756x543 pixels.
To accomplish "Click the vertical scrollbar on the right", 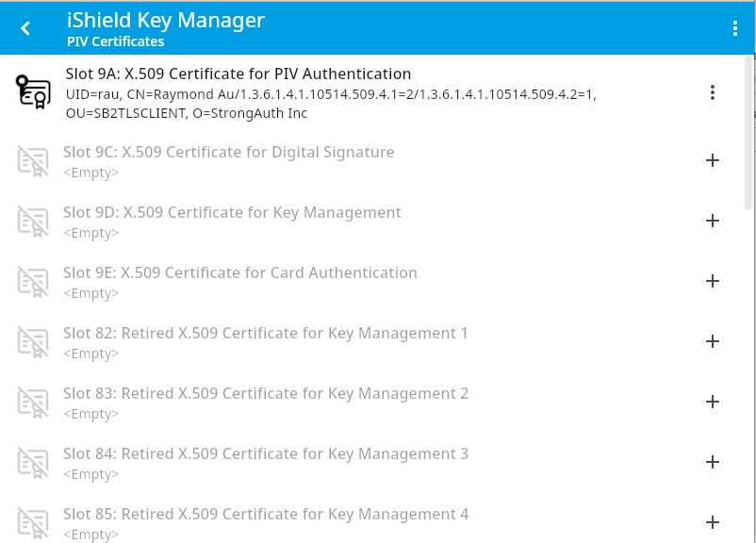I will tap(749, 132).
